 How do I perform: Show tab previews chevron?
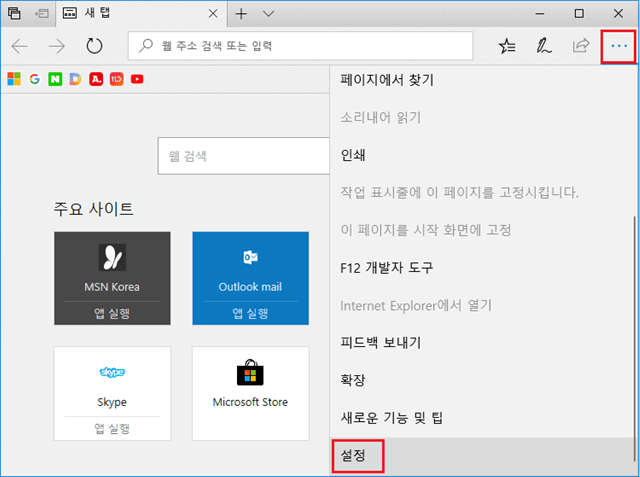[268, 14]
